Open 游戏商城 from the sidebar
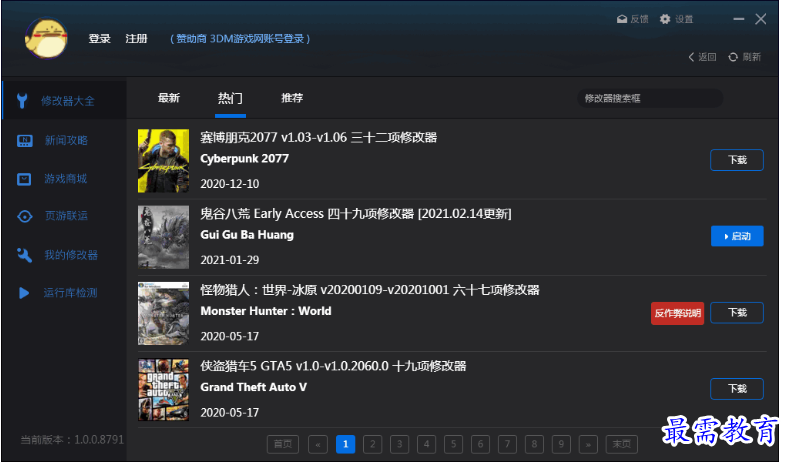Viewport: 786px width, 462px height. (x=64, y=179)
